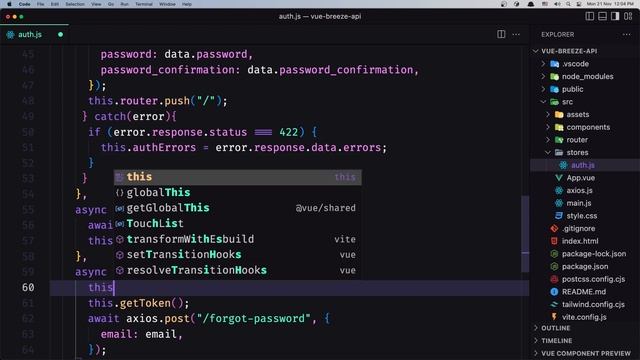Pick transformWithEsbuild suggestion
Viewport: 640px width, 360px height.
click(238, 239)
